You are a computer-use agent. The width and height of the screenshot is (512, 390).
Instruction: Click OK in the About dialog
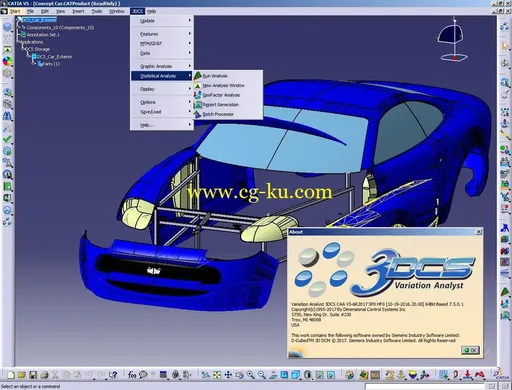[470, 350]
